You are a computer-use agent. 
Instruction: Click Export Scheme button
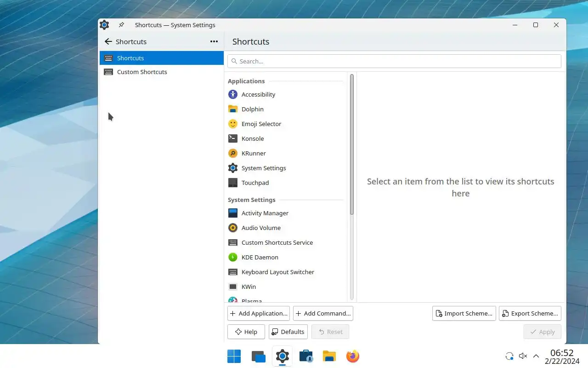click(530, 313)
